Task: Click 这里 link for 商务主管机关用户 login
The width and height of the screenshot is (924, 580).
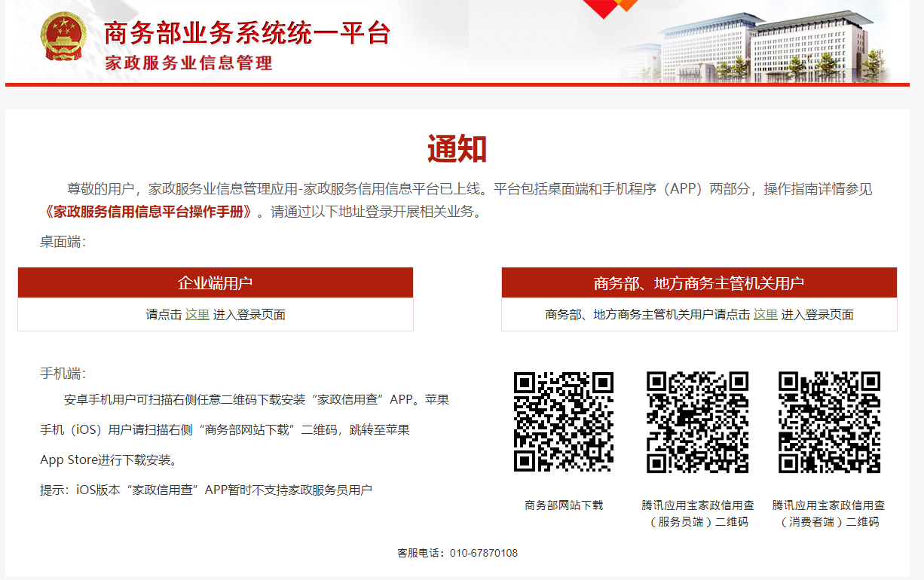Action: click(x=766, y=315)
